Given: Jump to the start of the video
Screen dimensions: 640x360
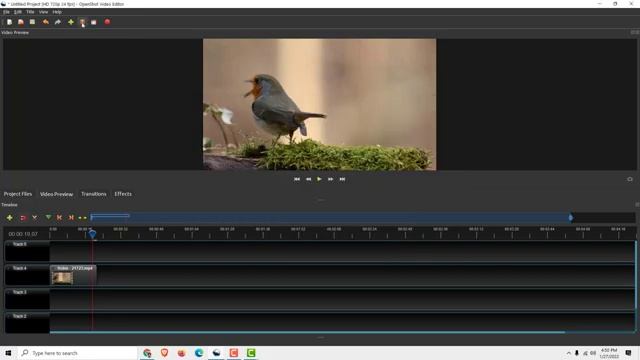Looking at the screenshot, I should (x=297, y=179).
